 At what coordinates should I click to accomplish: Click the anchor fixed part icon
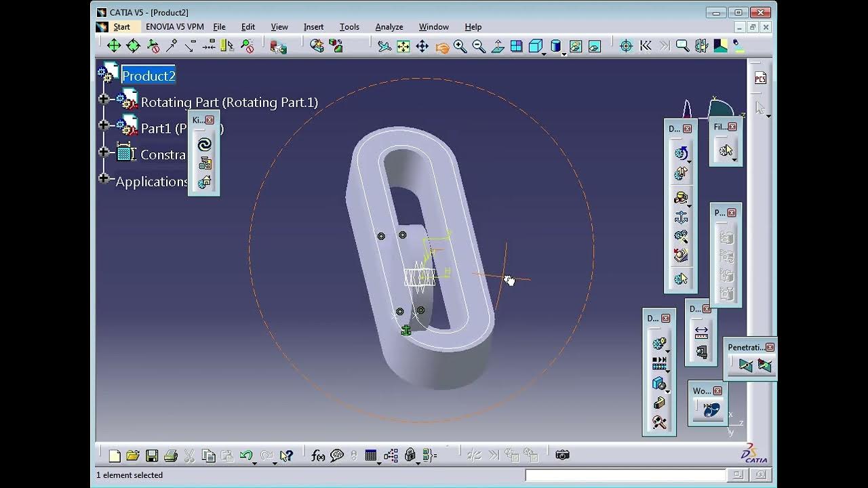[x=681, y=218]
